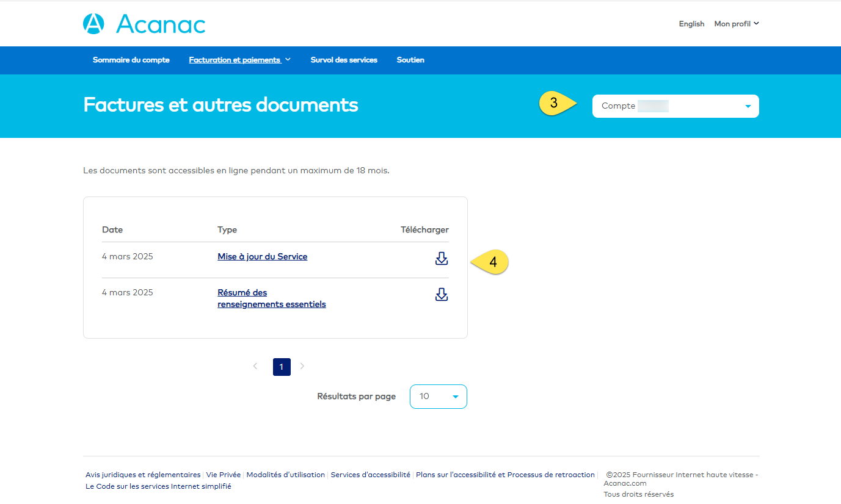The image size is (841, 504).
Task: Download the Mise à jour du Service document
Action: (442, 259)
